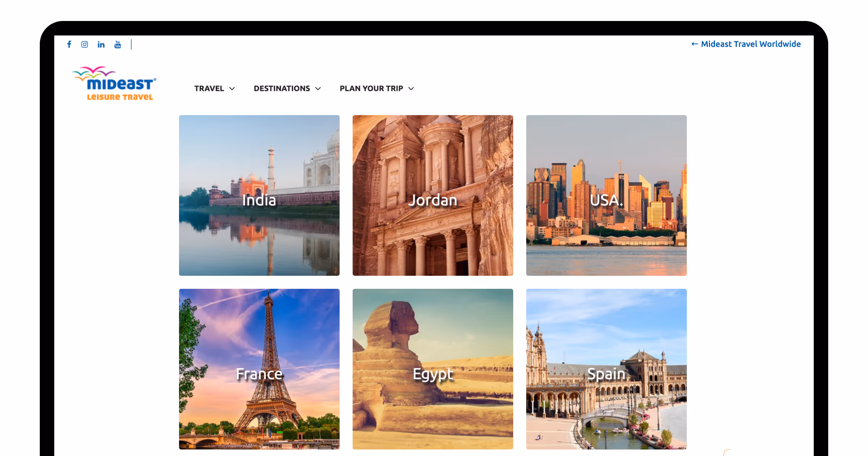Select the Egypt Sphinx destination tile
The image size is (868, 456).
433,369
